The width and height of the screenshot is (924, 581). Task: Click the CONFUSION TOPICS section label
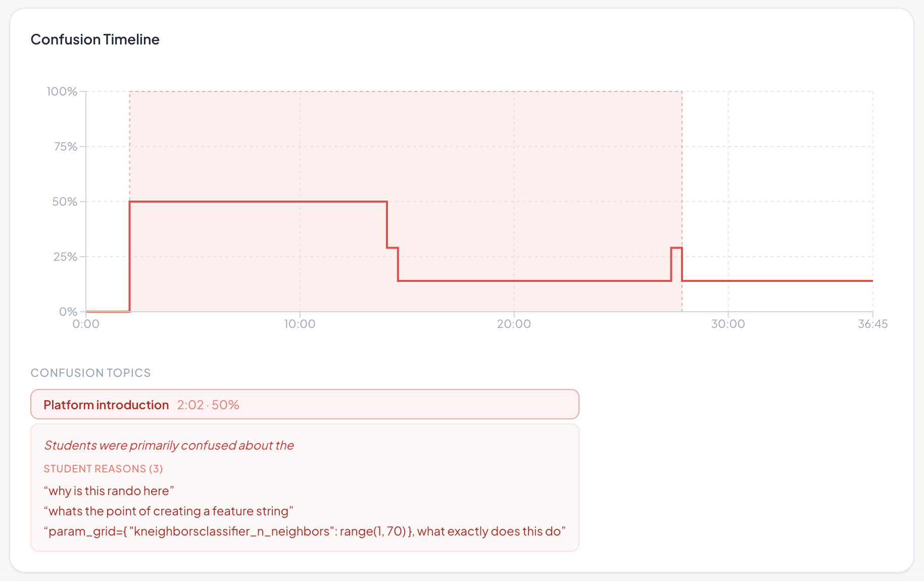click(90, 373)
